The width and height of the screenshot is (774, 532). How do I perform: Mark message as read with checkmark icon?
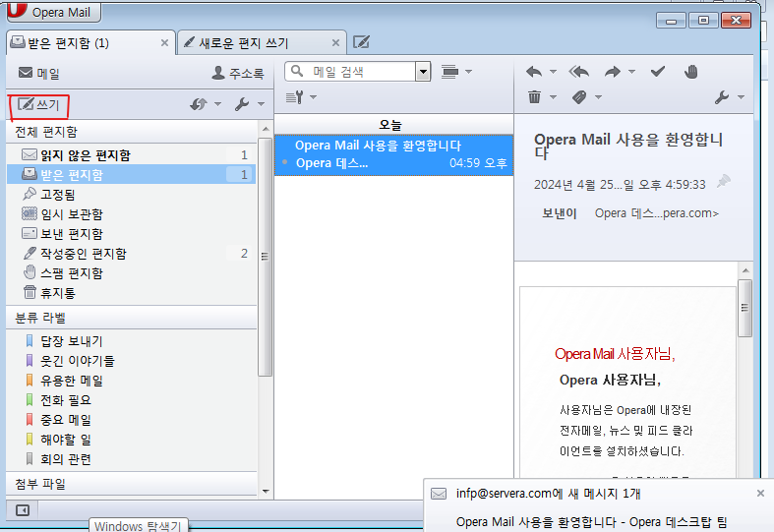pos(658,72)
